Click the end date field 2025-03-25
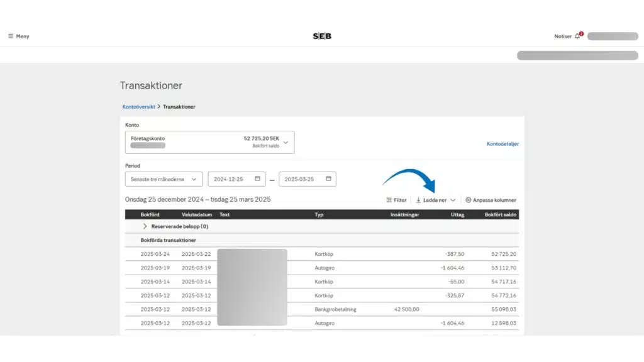644x362 pixels. pos(307,179)
